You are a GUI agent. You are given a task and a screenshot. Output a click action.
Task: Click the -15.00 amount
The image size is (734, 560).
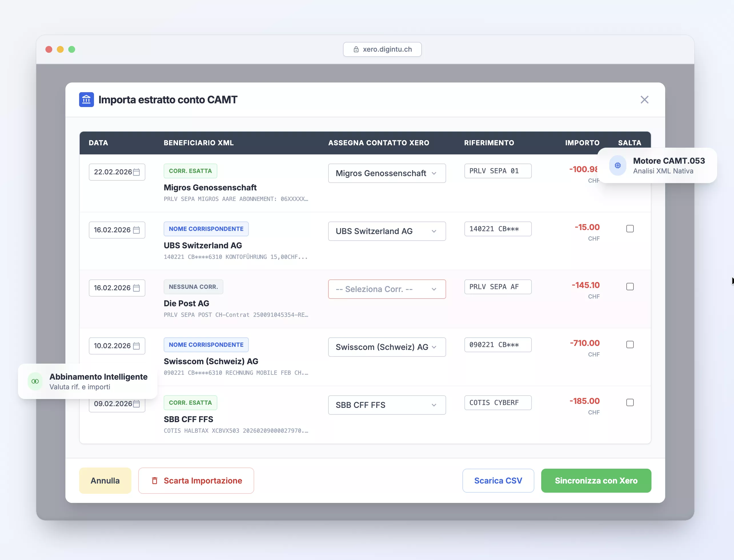(587, 227)
